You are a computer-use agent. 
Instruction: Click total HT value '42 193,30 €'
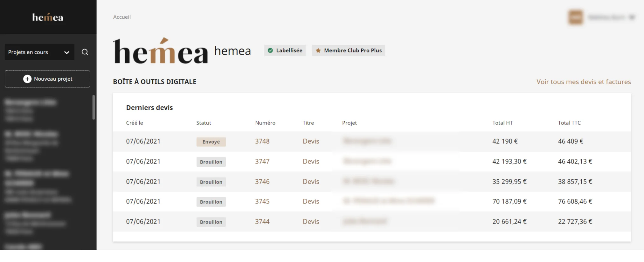509,161
